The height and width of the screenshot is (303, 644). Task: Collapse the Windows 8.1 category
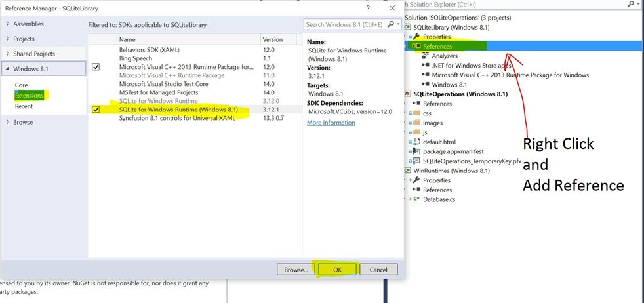coord(7,69)
